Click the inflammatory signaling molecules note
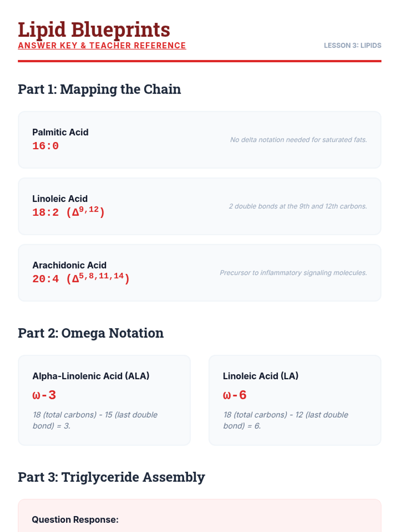399x532 pixels. tap(293, 273)
